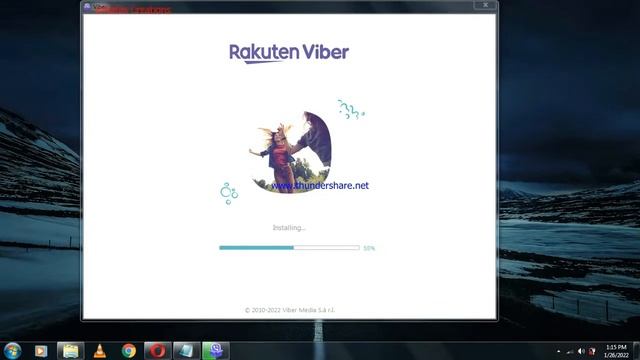
Task: Click the Show desktop strip
Action: [x=636, y=351]
